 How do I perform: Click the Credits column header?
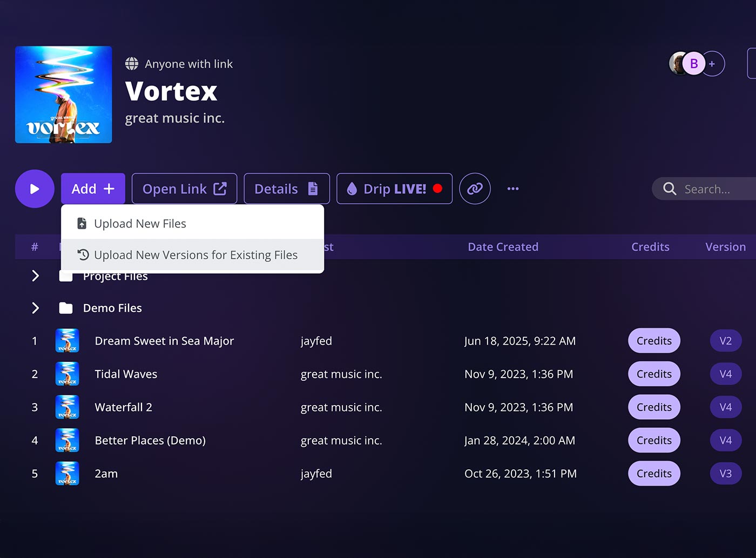point(650,247)
